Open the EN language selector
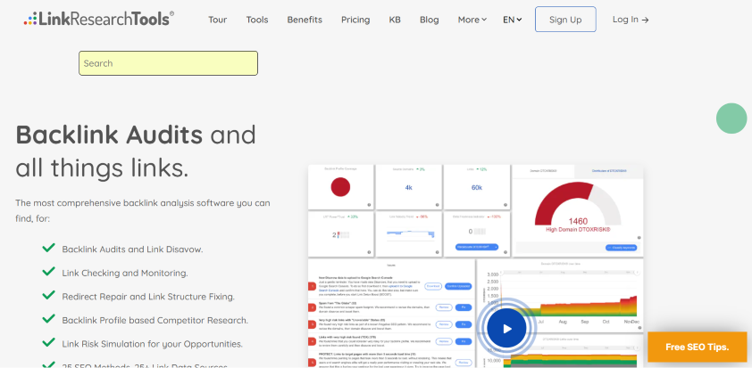The image size is (752, 368). (512, 20)
